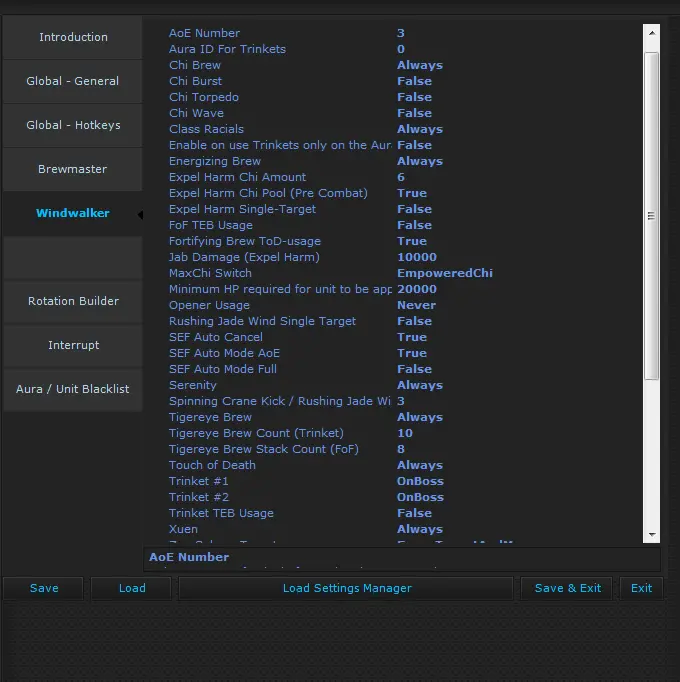Edit Minimum HP value 20000
Image resolution: width=680 pixels, height=682 pixels.
click(417, 289)
